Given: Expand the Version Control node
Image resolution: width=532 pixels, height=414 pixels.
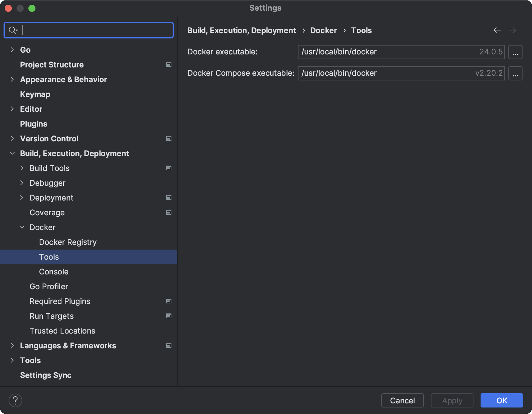Looking at the screenshot, I should point(12,138).
